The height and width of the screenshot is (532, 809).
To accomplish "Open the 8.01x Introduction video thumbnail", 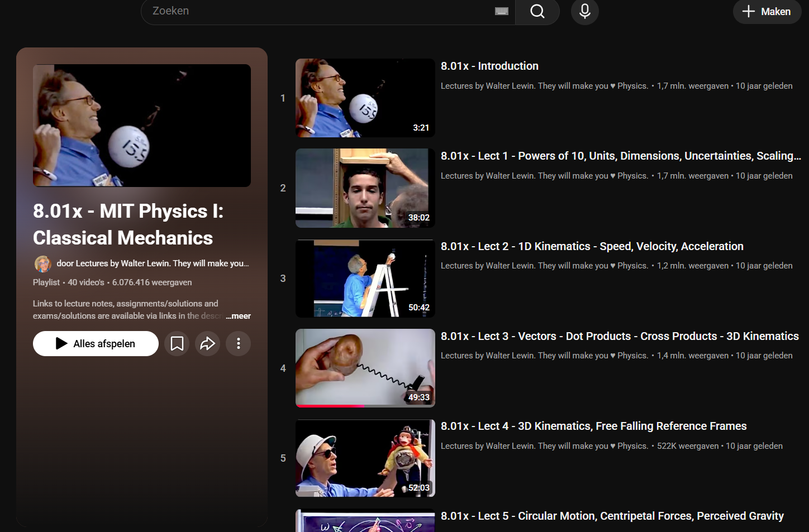I will pos(365,98).
